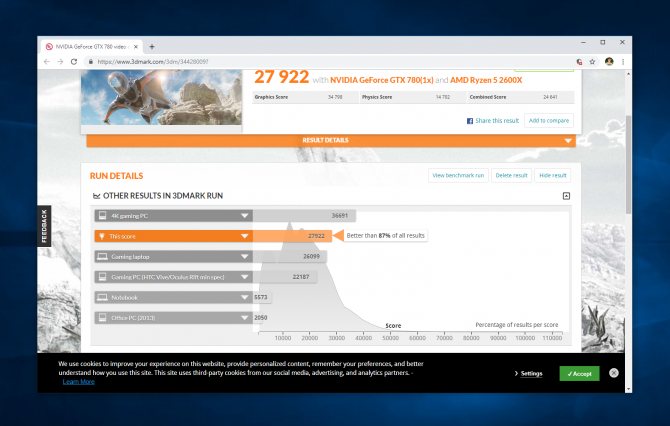
Task: Expand the Office PC (2013) row dropdown
Action: point(244,318)
